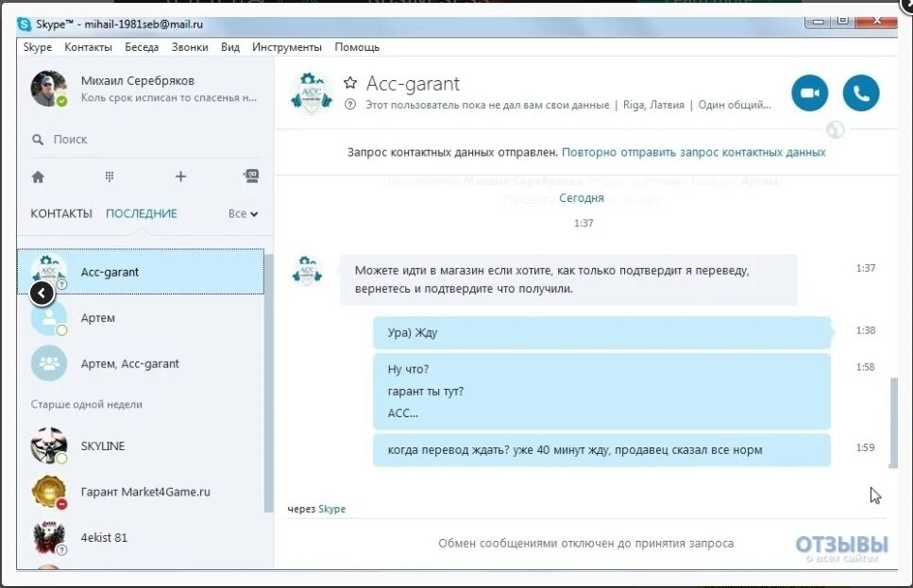Start a video call with Acc-garant
Image resolution: width=913 pixels, height=588 pixels.
(809, 93)
